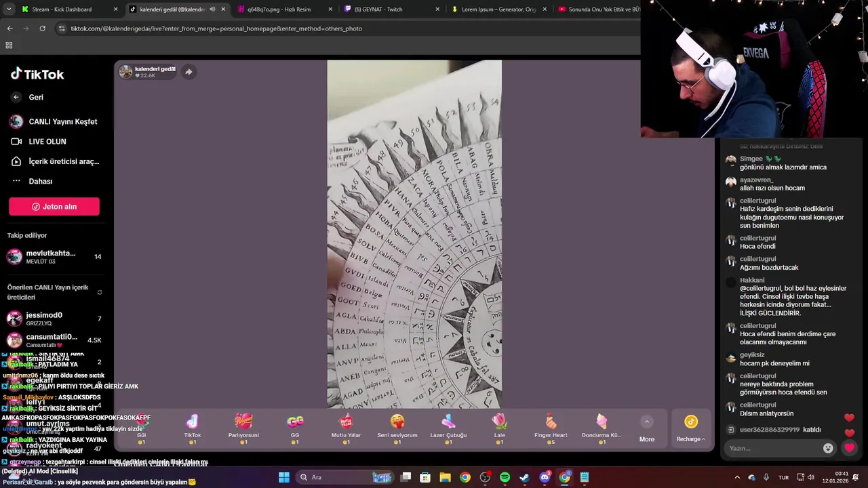The height and width of the screenshot is (488, 868).
Task: Go back in browser
Action: 9,28
